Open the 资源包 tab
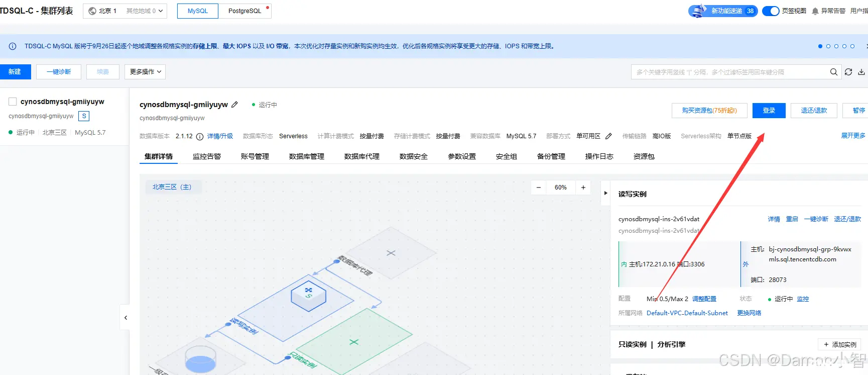 click(644, 156)
